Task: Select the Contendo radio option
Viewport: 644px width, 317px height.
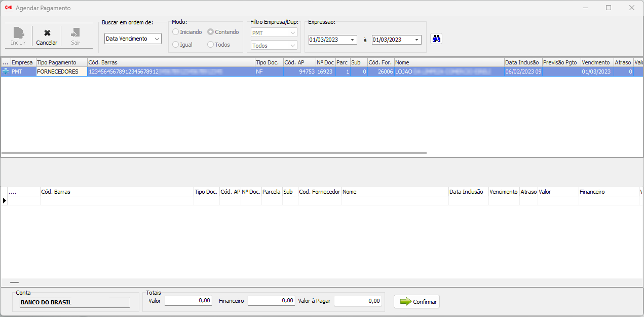Action: tap(211, 32)
